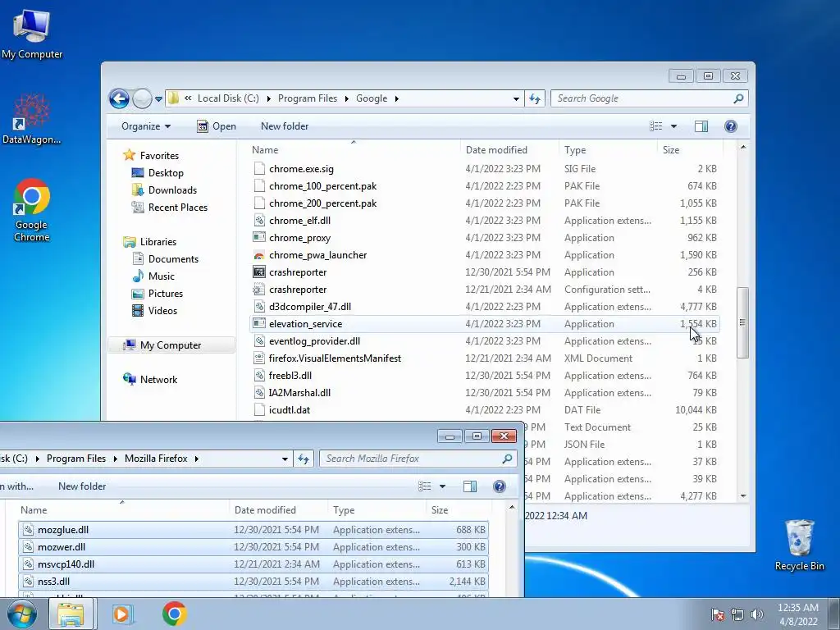The width and height of the screenshot is (840, 630).
Task: Show preview pane in Mozilla Firefox window
Action: 470,486
